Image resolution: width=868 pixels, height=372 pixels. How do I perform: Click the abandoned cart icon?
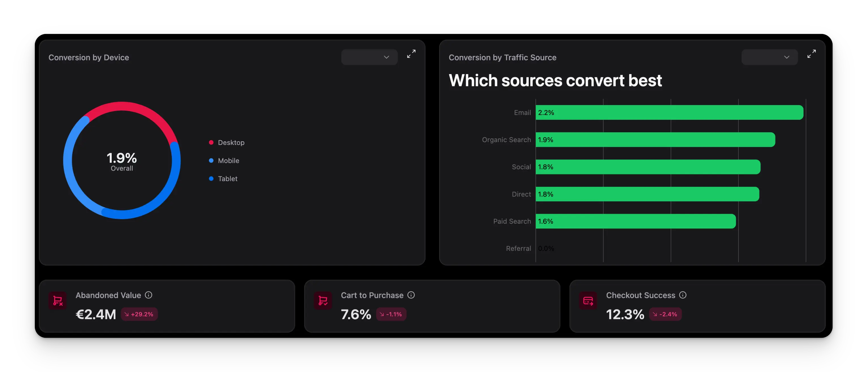(x=57, y=300)
